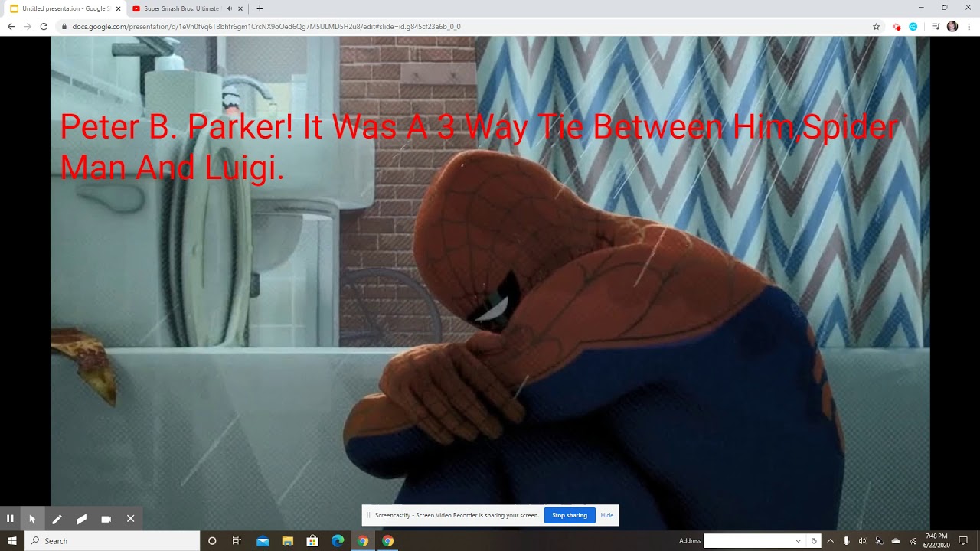Select the mouse cursor focus tool

pos(32,519)
